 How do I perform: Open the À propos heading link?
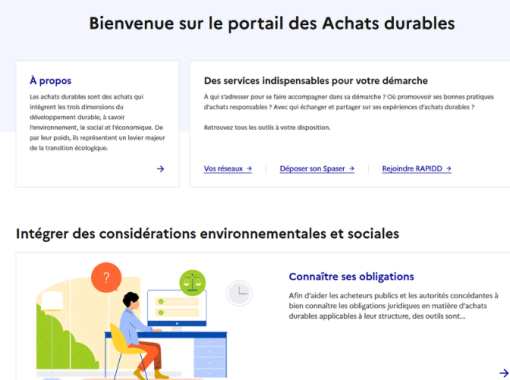click(x=50, y=81)
